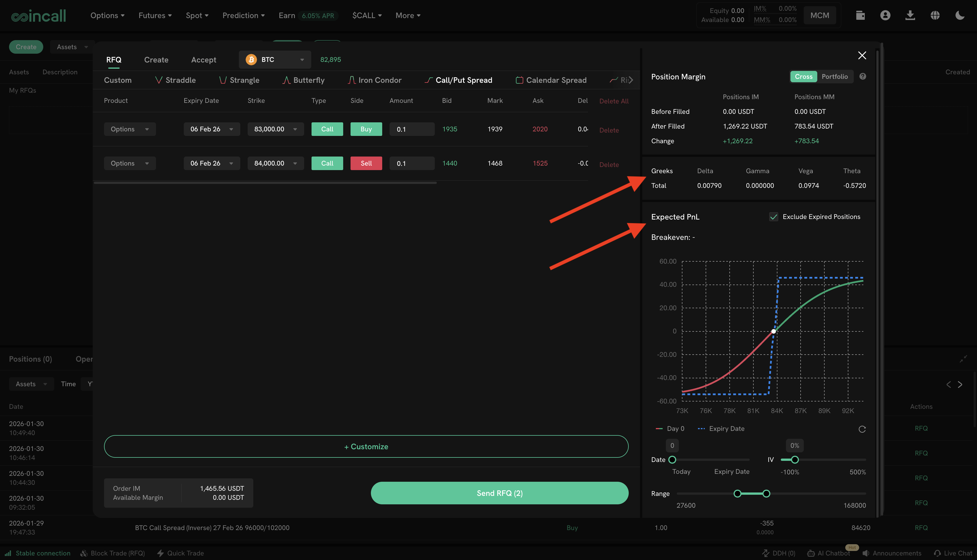Click the + Customize button
Image resolution: width=977 pixels, height=560 pixels.
pos(366,446)
